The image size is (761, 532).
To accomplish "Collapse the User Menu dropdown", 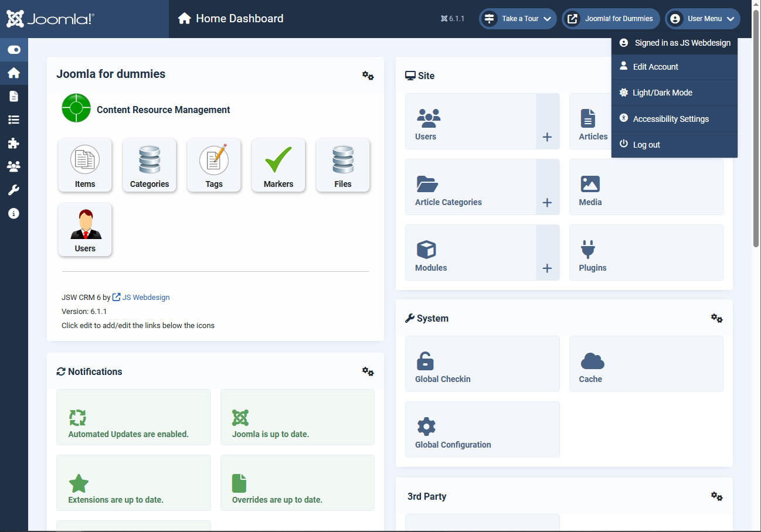I will (x=702, y=19).
